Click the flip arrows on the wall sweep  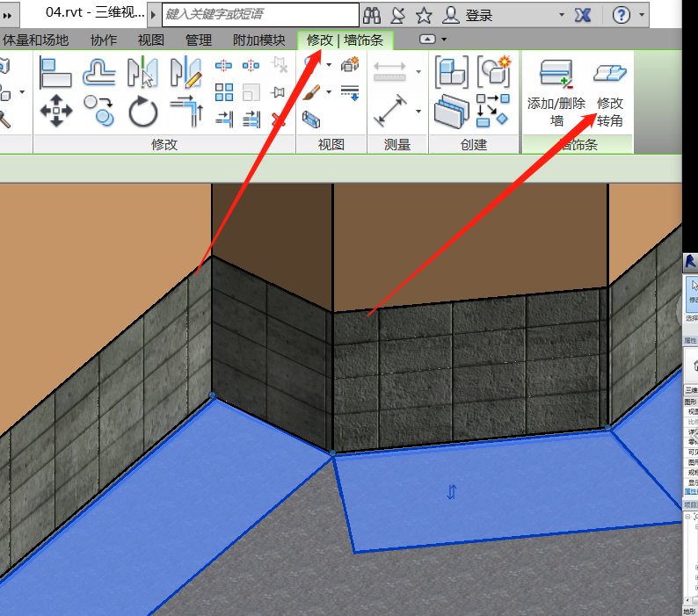tap(452, 492)
